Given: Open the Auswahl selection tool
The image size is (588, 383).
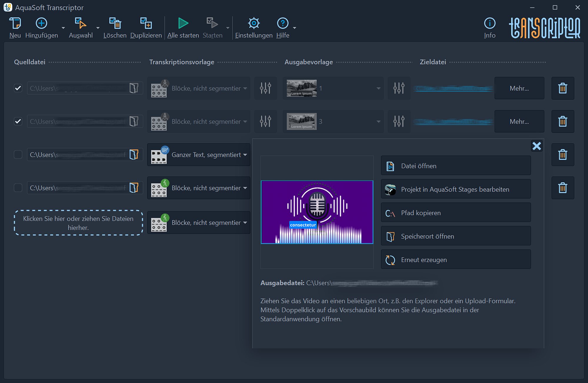Looking at the screenshot, I should [81, 28].
